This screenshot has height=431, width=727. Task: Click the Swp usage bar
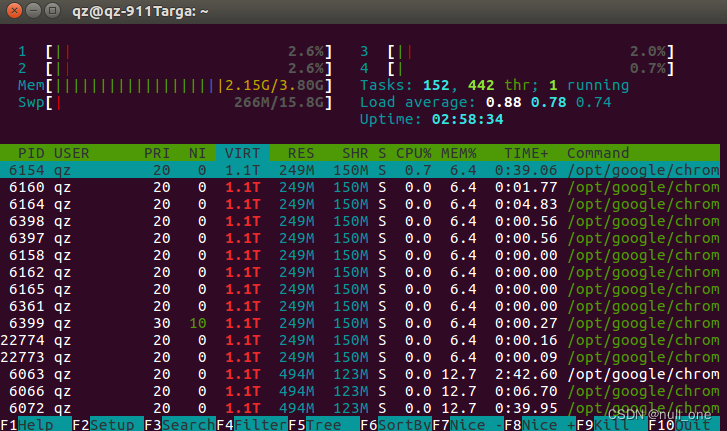coord(175,102)
